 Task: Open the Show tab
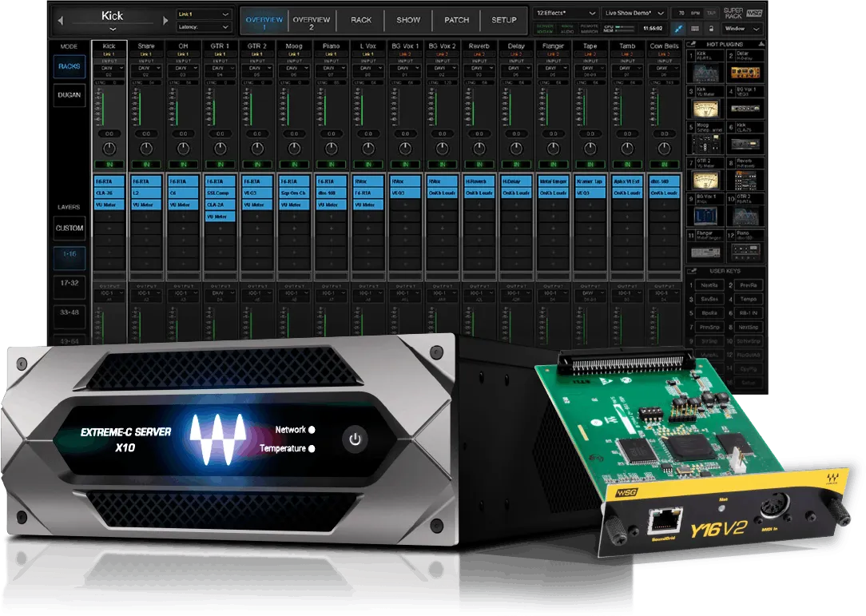point(409,21)
